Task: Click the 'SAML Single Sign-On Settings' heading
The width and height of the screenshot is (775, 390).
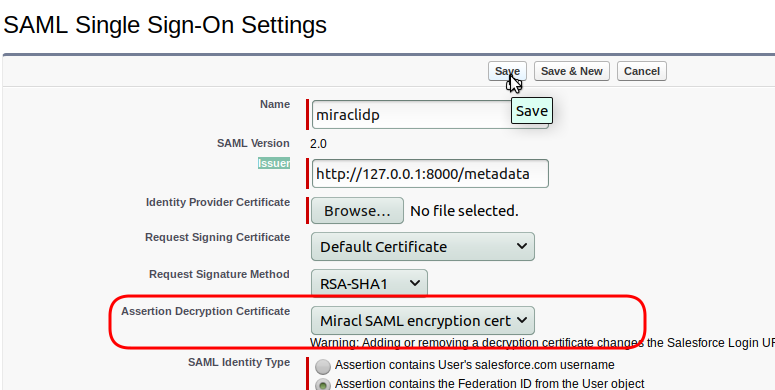Action: (x=165, y=25)
